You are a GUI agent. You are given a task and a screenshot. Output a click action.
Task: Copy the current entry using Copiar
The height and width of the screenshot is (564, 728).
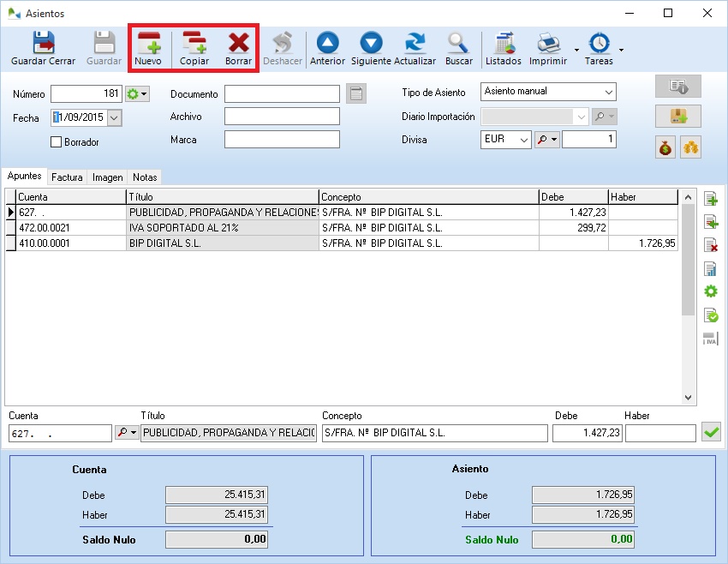[x=194, y=47]
